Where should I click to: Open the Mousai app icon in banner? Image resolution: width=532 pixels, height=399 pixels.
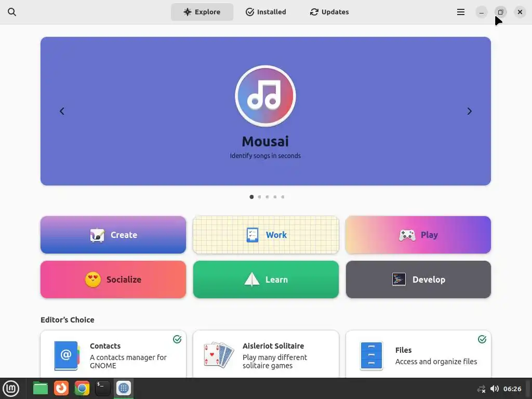pyautogui.click(x=265, y=96)
